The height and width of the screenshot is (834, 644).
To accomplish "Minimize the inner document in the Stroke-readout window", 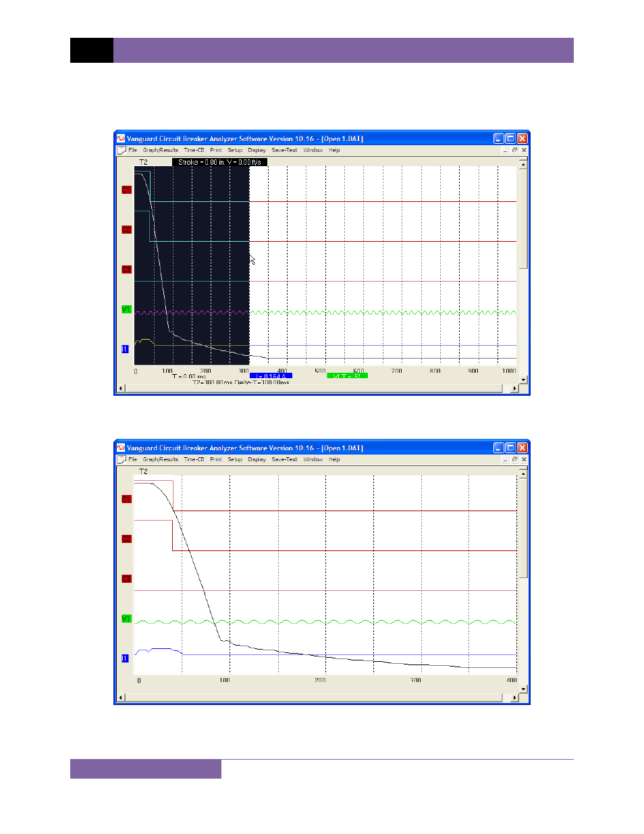I will [x=505, y=150].
